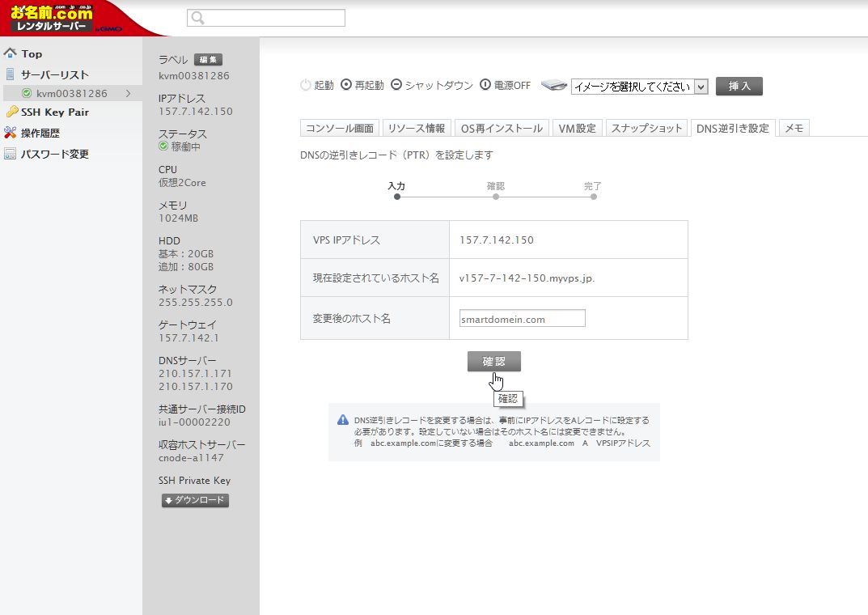868x615 pixels.
Task: Open the SSH Key Pair page
Action: pyautogui.click(x=55, y=112)
